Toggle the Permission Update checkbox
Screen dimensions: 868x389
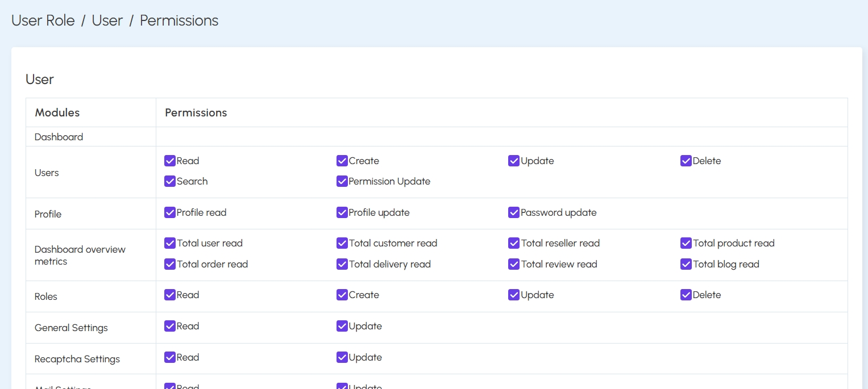[x=342, y=181]
